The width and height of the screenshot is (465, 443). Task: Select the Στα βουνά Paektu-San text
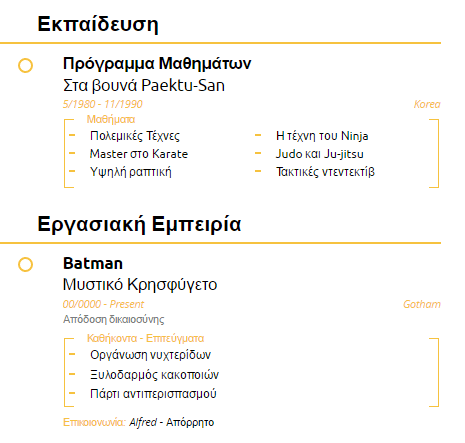click(x=144, y=85)
